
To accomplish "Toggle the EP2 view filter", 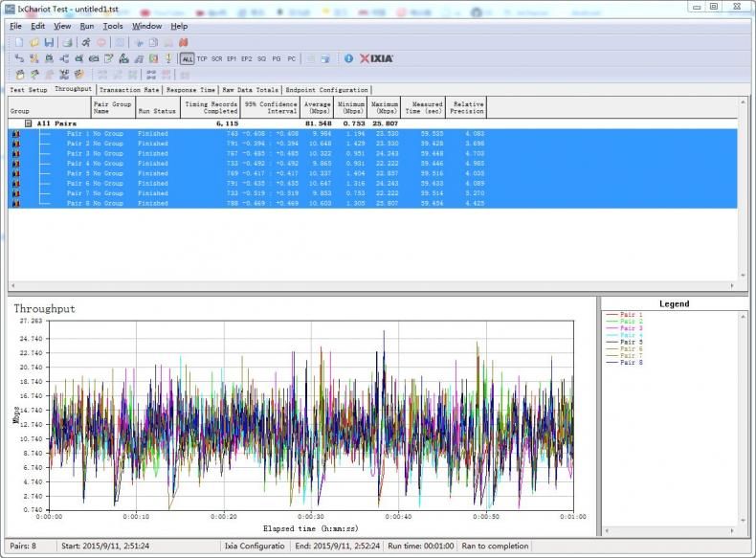I will 246,58.
